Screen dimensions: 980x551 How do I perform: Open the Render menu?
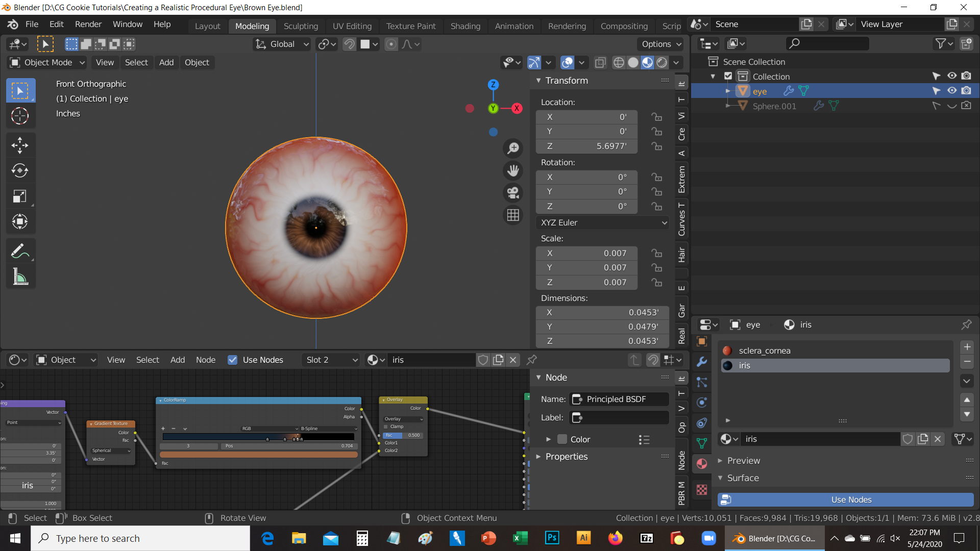[x=88, y=24]
